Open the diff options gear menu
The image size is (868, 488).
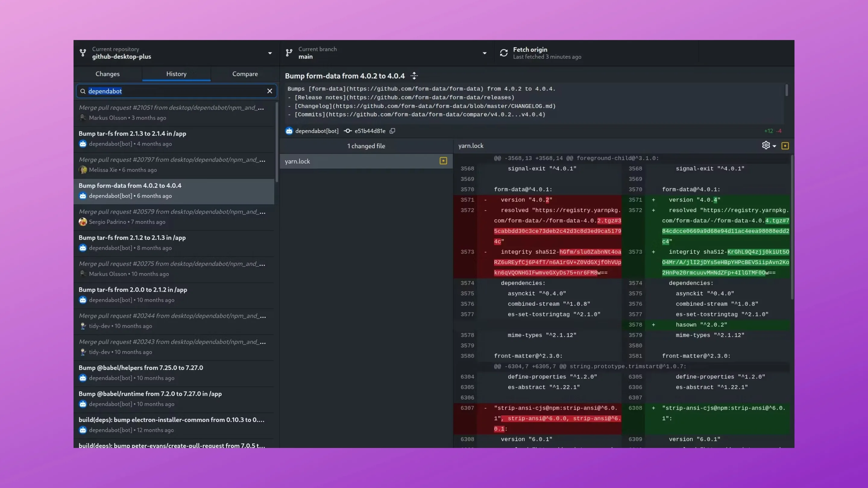click(x=769, y=145)
